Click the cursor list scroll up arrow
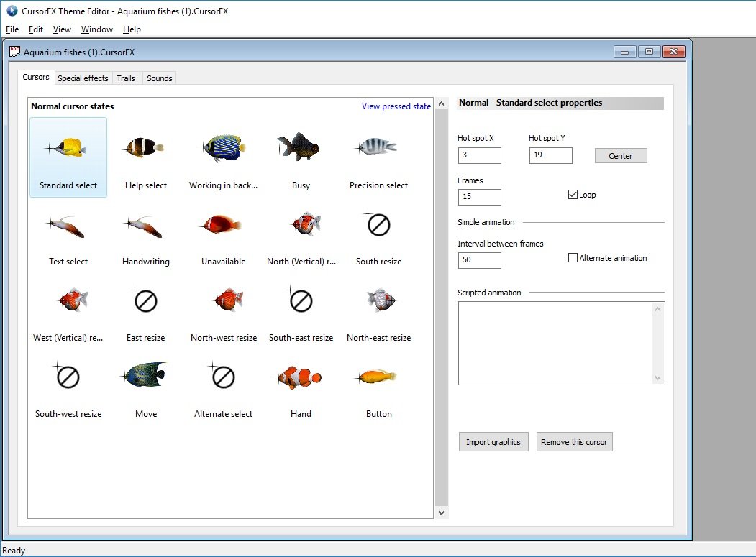The height and width of the screenshot is (557, 756). click(441, 103)
